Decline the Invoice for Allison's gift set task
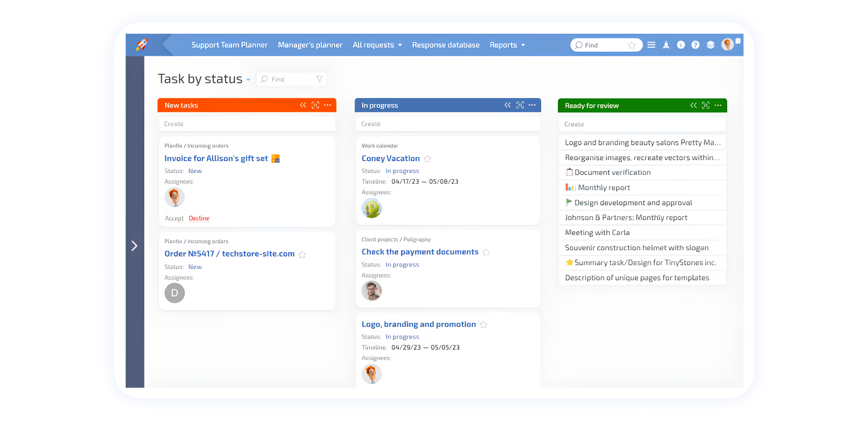This screenshot has height=421, width=868. coord(199,218)
